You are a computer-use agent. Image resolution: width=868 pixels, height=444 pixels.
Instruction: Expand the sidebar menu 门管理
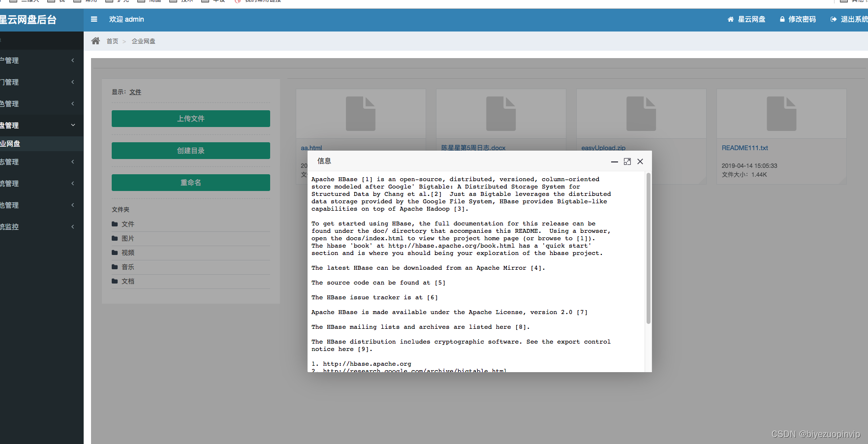pyautogui.click(x=42, y=82)
